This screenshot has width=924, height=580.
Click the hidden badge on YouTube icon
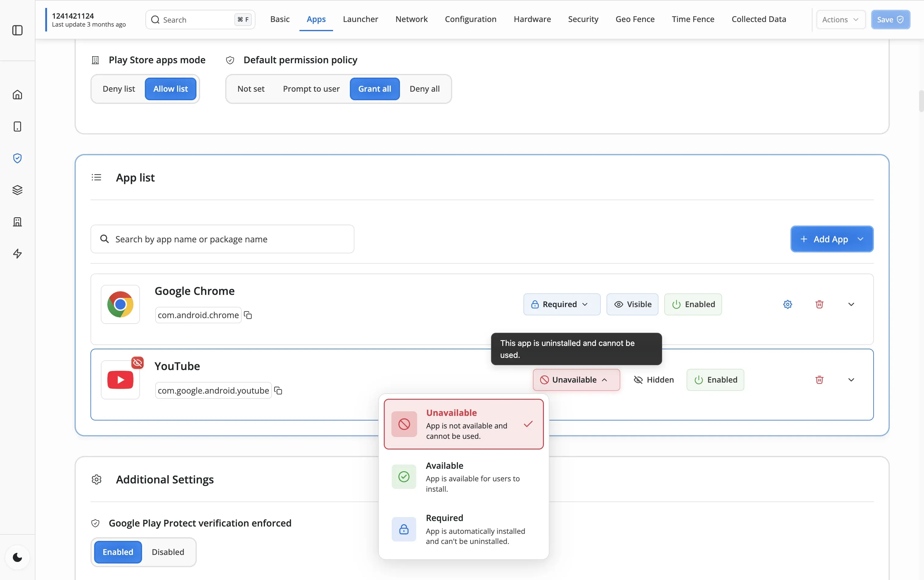point(137,362)
